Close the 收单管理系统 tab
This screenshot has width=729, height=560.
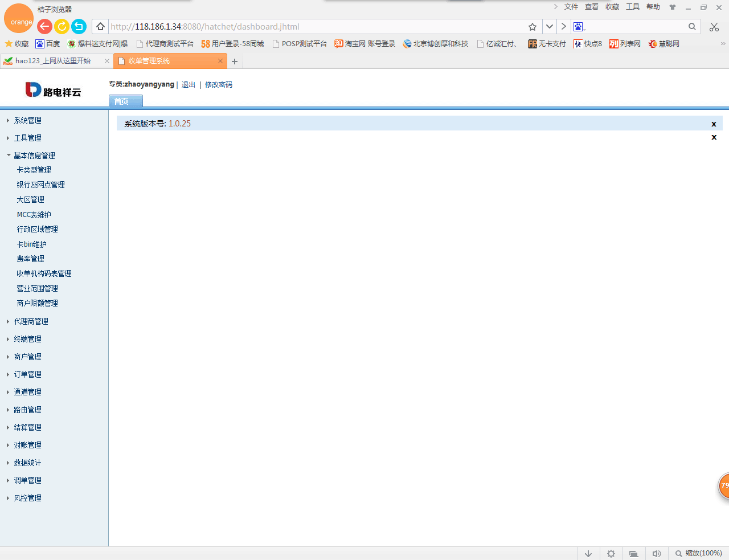220,61
